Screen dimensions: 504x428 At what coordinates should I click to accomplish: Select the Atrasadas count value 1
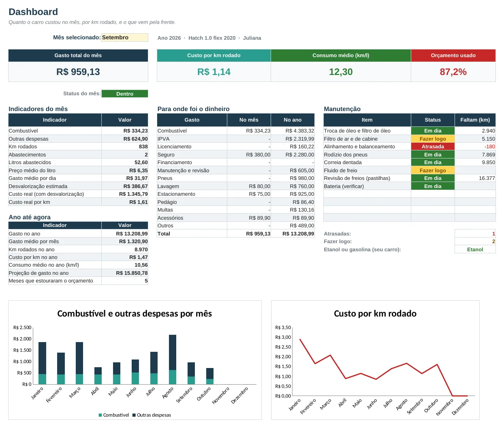475,234
